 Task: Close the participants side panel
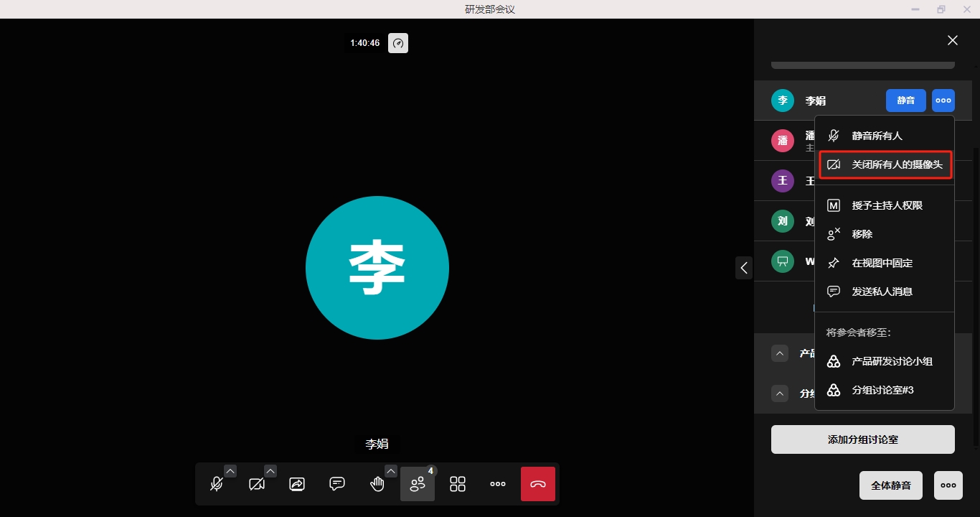[x=953, y=41]
